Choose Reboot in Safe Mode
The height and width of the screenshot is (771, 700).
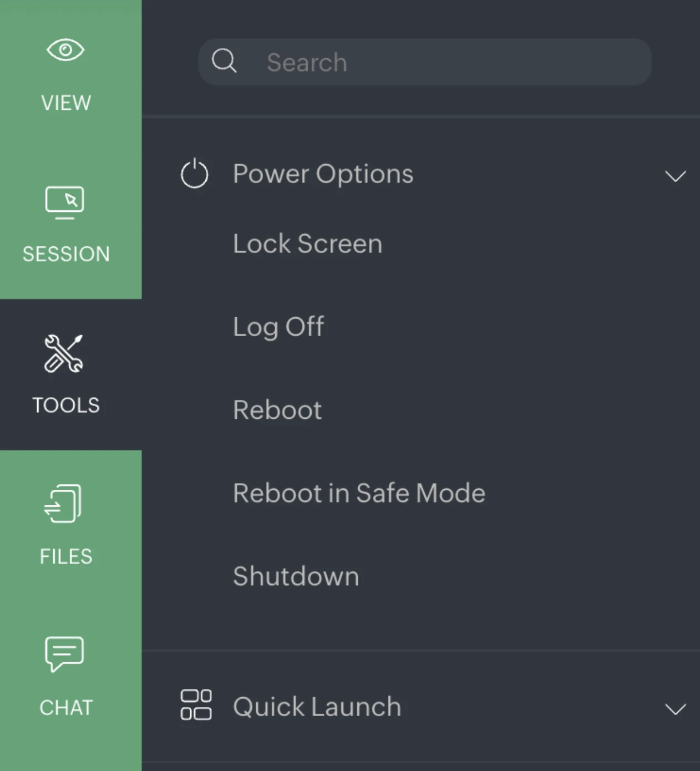pyautogui.click(x=359, y=493)
